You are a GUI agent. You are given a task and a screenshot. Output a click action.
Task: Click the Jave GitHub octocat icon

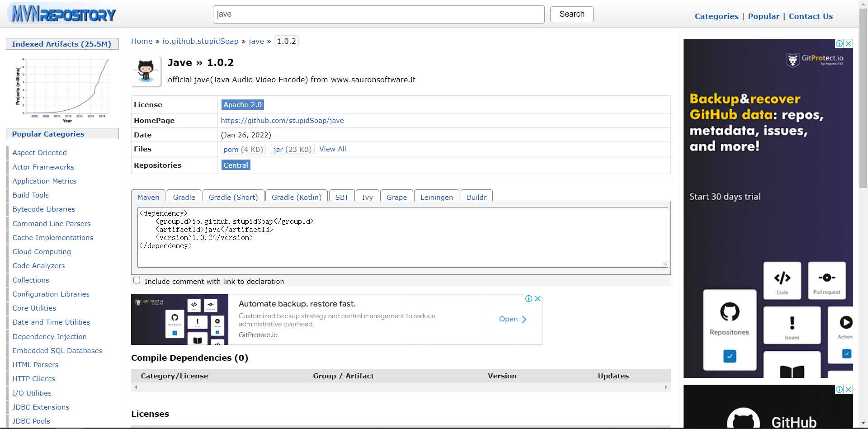point(146,71)
